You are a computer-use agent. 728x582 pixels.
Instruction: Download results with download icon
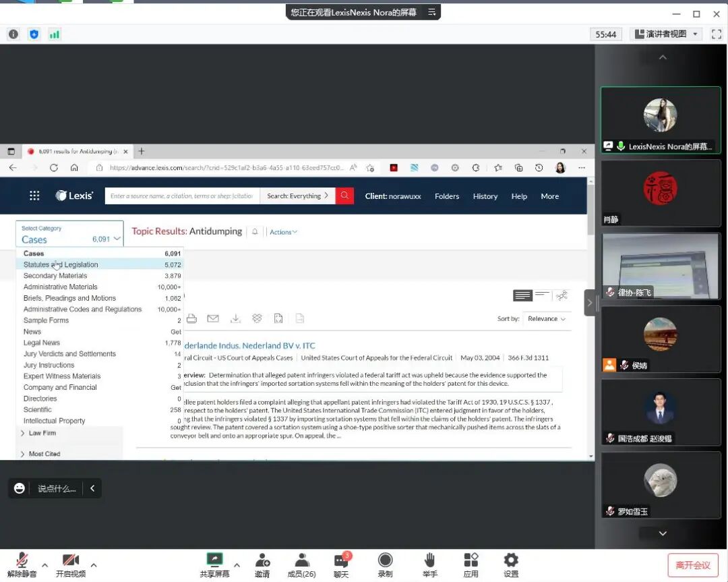point(235,318)
